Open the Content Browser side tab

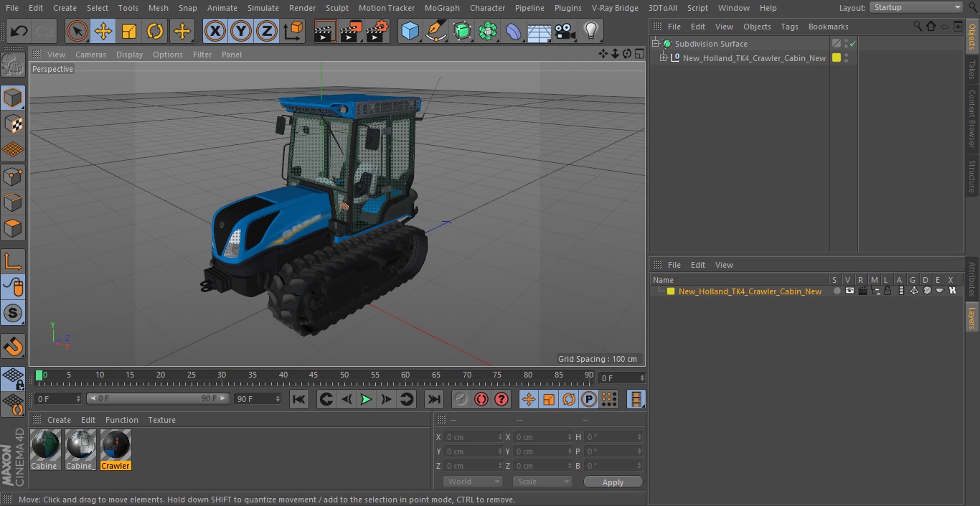click(x=972, y=118)
